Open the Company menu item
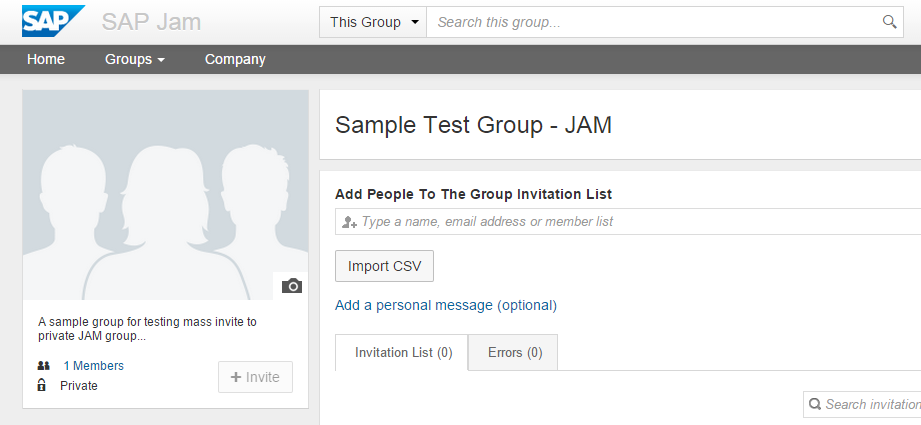Image resolution: width=921 pixels, height=425 pixels. [235, 59]
